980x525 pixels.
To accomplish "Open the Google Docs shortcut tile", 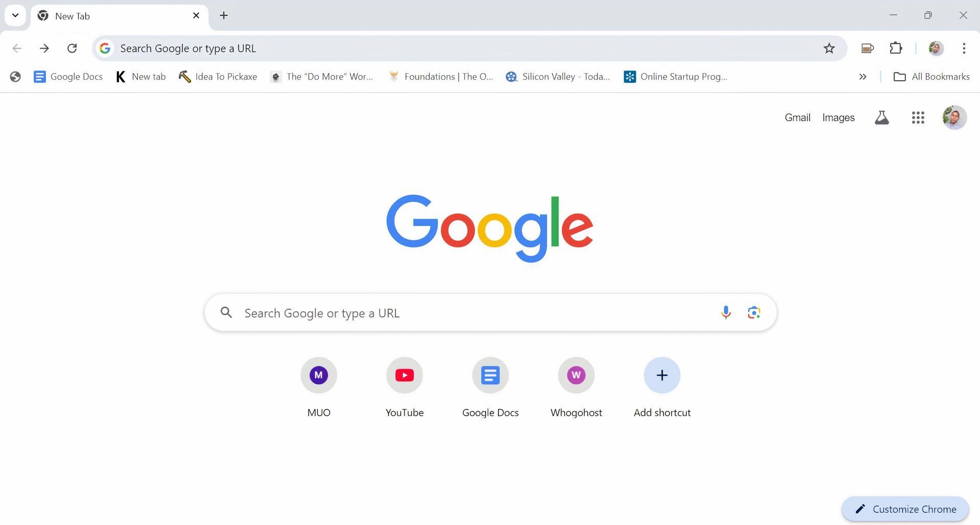I will coord(491,387).
